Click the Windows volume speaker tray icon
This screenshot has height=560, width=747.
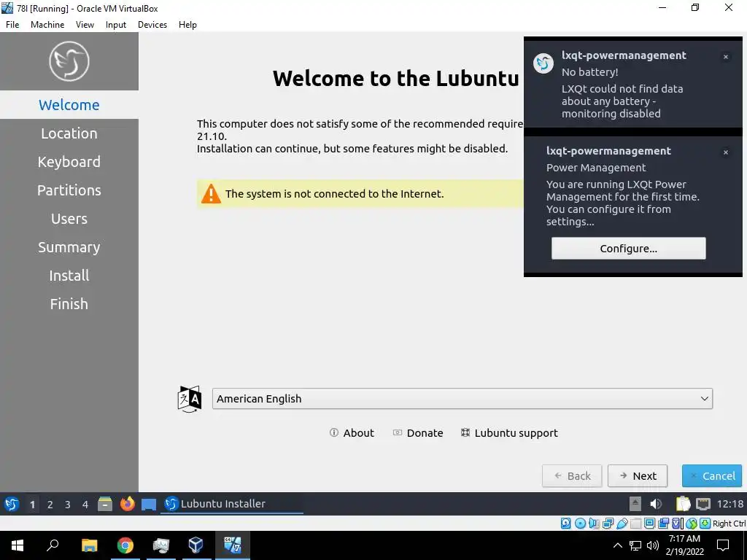pos(653,545)
